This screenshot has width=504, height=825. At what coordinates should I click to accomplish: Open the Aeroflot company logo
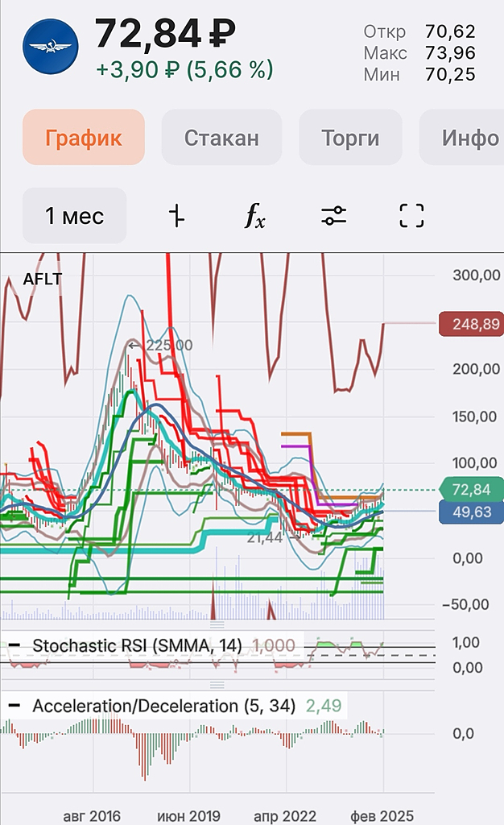51,46
